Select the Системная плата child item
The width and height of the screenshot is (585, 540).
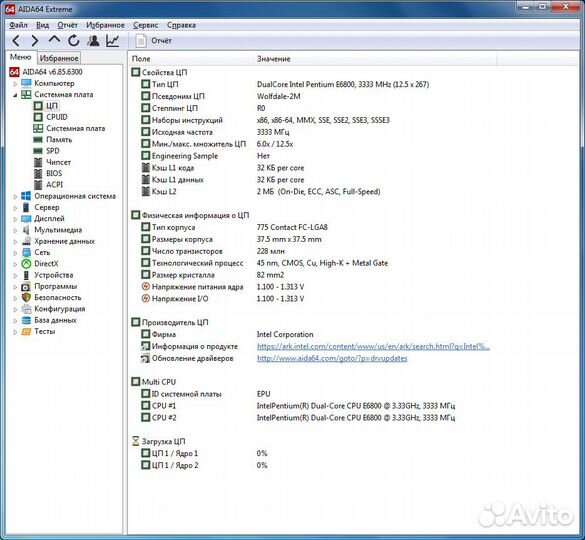(x=76, y=128)
